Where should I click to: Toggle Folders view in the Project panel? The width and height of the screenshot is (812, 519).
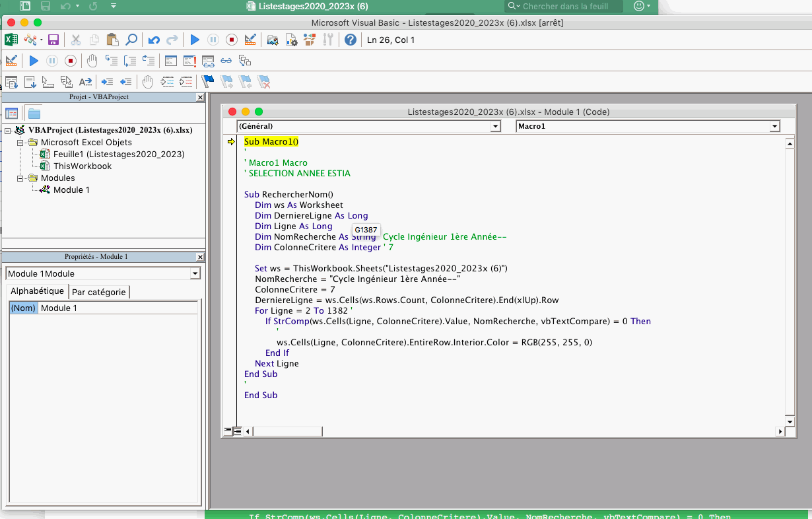coord(34,113)
